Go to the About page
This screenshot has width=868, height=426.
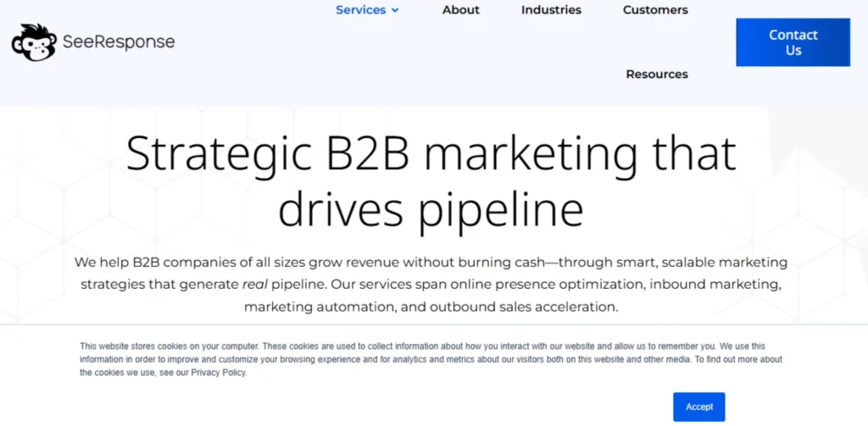tap(460, 10)
